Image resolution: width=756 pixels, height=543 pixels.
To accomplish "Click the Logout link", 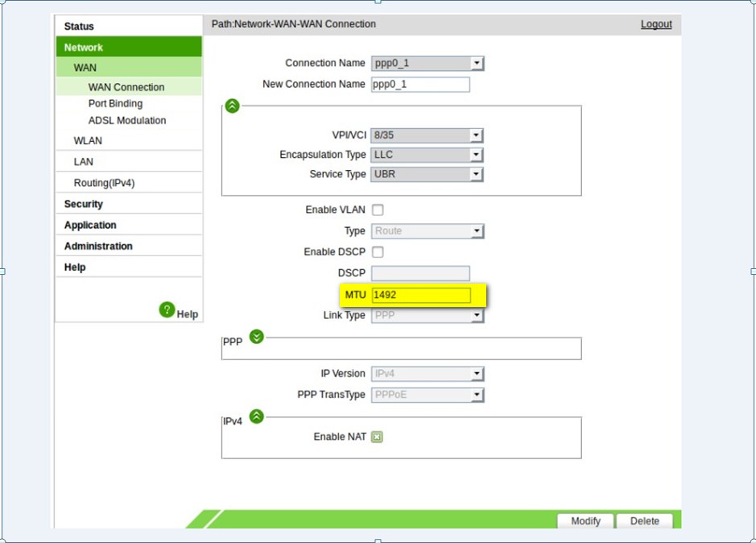I will click(x=656, y=24).
